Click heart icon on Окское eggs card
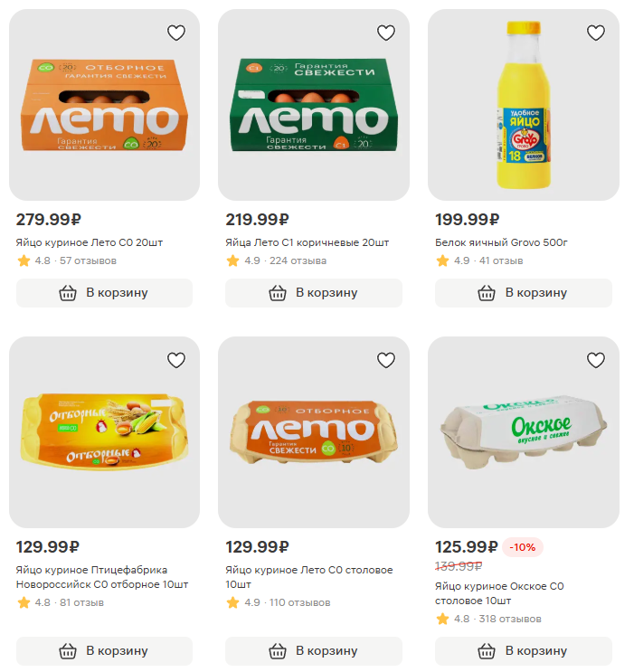The width and height of the screenshot is (634, 672). click(595, 361)
